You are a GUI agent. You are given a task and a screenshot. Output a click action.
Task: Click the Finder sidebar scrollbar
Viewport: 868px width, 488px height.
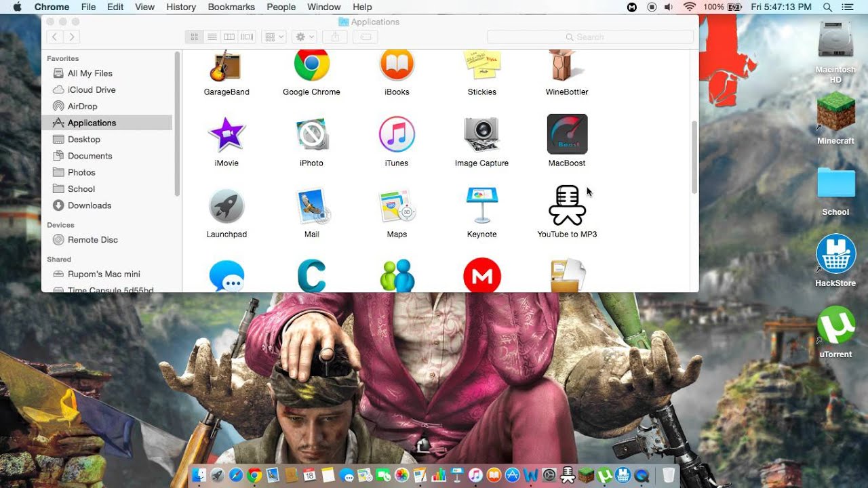(x=178, y=124)
